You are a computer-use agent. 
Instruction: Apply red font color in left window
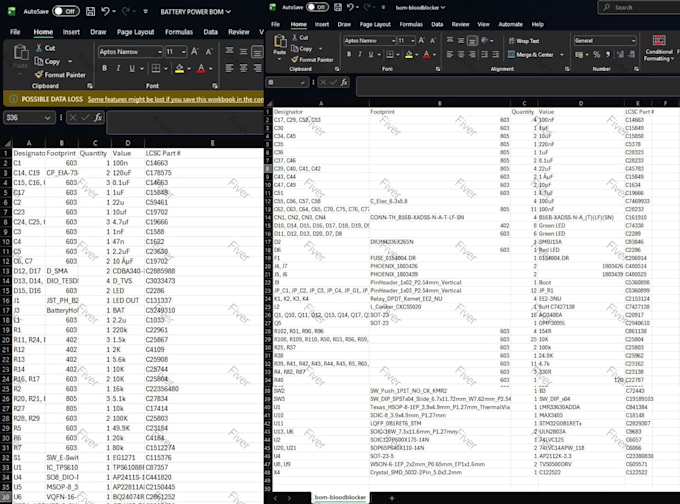click(201, 69)
